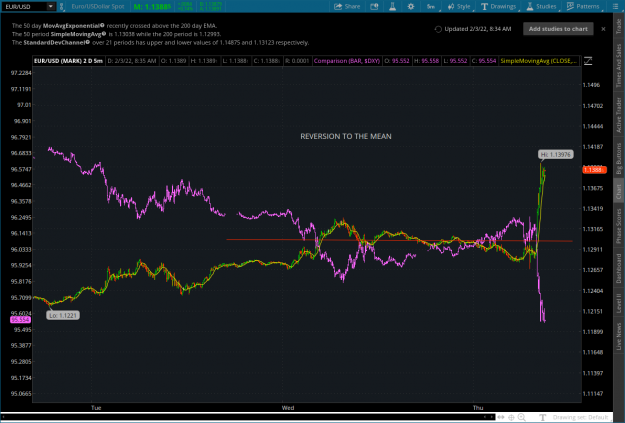This screenshot has width=625, height=423.
Task: Select the text drawing tool icon
Action: tap(542, 417)
